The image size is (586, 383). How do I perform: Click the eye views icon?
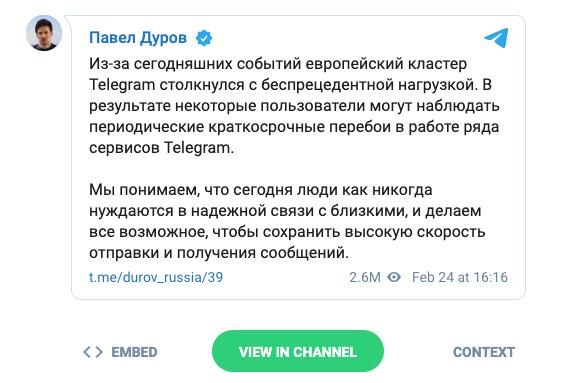click(394, 277)
